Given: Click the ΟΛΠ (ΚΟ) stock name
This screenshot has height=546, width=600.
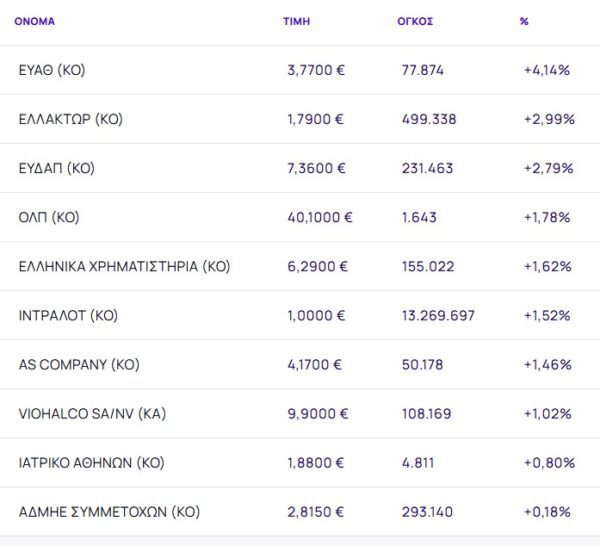Looking at the screenshot, I should pyautogui.click(x=49, y=217).
